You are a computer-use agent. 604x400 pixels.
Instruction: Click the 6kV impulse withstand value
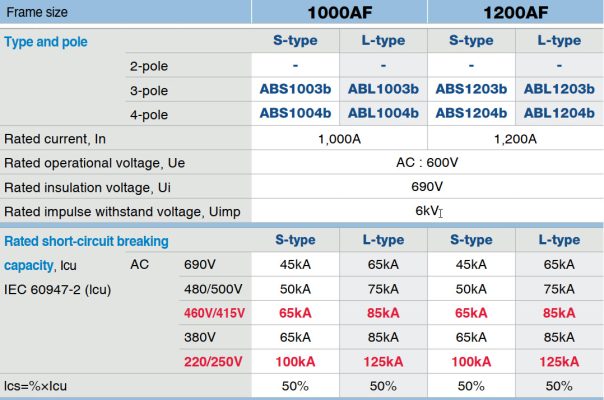pos(427,211)
